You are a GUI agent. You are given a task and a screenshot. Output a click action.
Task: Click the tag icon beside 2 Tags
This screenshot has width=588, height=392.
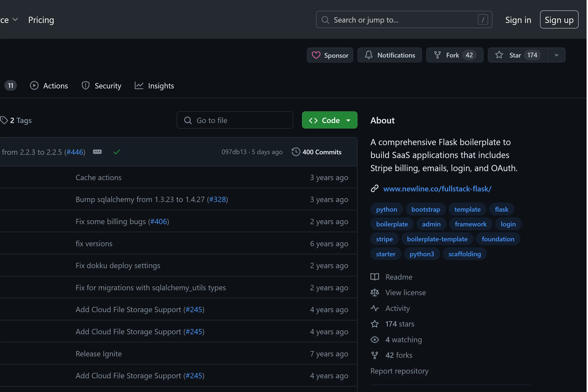[4, 120]
